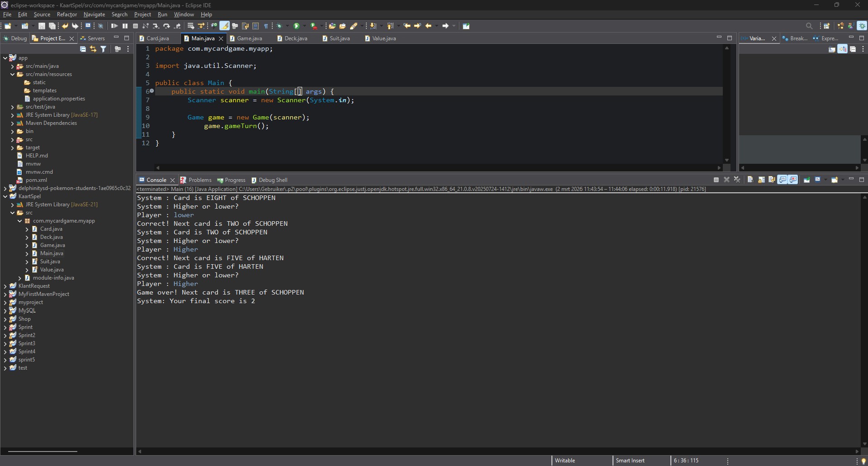Click the Debug bug icon in toolbar
Screen dimensions: 868x466
pyautogui.click(x=279, y=26)
